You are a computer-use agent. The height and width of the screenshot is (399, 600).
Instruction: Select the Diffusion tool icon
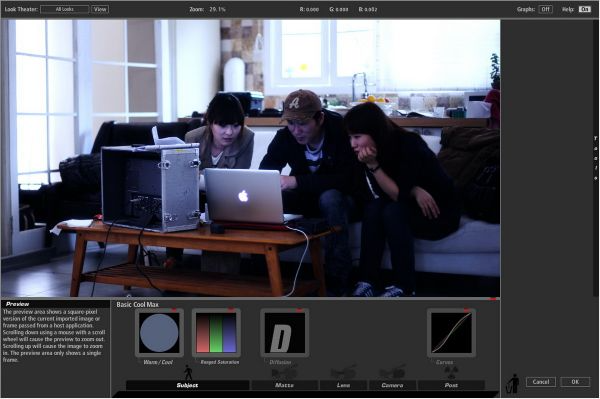click(x=285, y=333)
